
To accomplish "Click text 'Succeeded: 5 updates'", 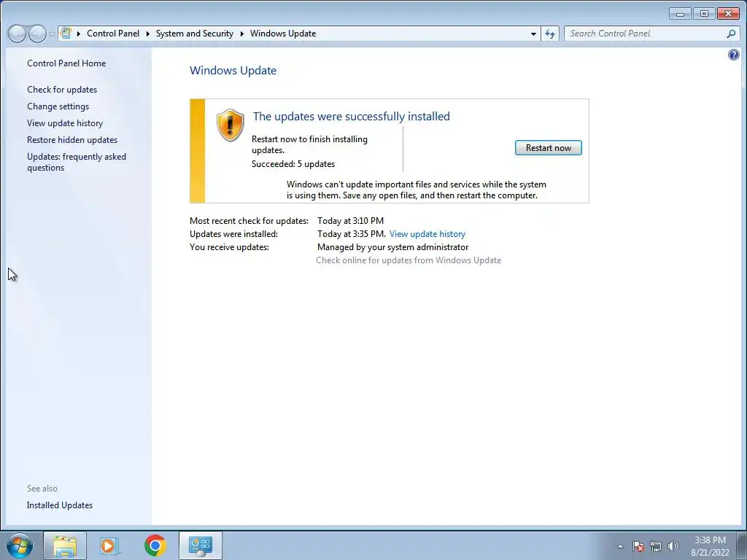I will (x=293, y=164).
